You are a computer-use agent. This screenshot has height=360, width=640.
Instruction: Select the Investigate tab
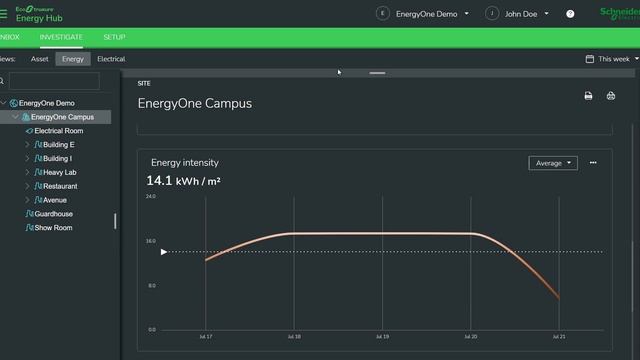(61, 37)
